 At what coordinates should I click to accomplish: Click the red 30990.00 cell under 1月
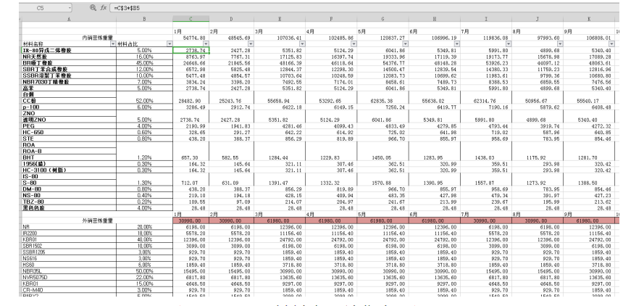coord(191,221)
